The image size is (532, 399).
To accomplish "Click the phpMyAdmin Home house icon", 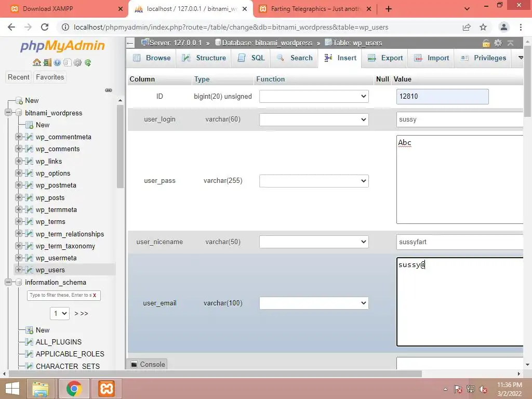I will pos(37,62).
